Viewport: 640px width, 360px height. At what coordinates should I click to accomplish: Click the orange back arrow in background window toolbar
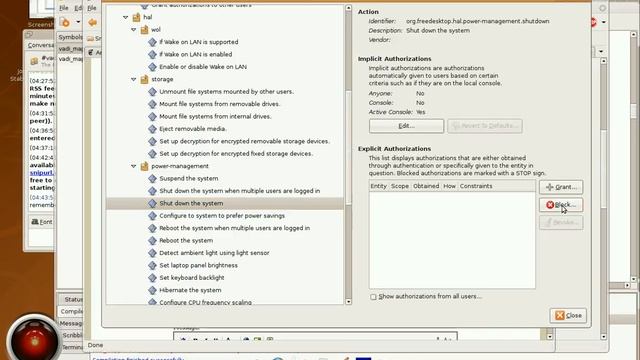tap(93, 22)
